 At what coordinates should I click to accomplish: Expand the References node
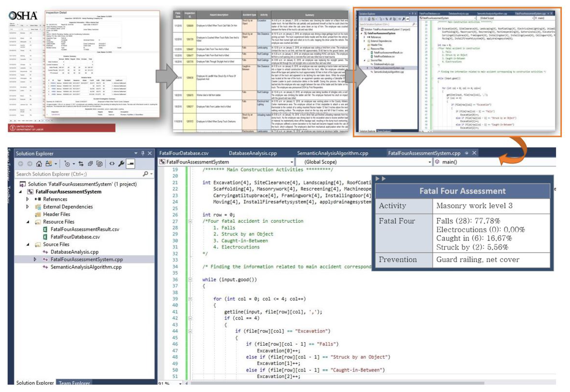28,199
